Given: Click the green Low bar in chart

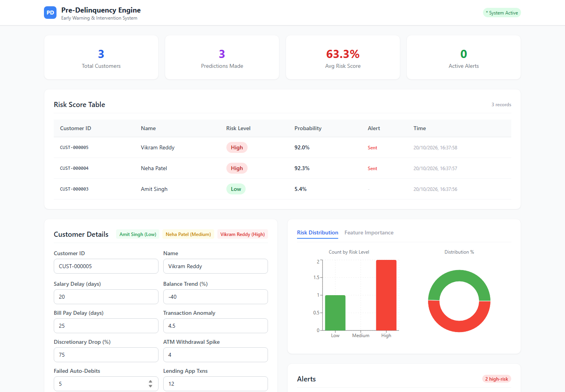Looking at the screenshot, I should click(335, 313).
